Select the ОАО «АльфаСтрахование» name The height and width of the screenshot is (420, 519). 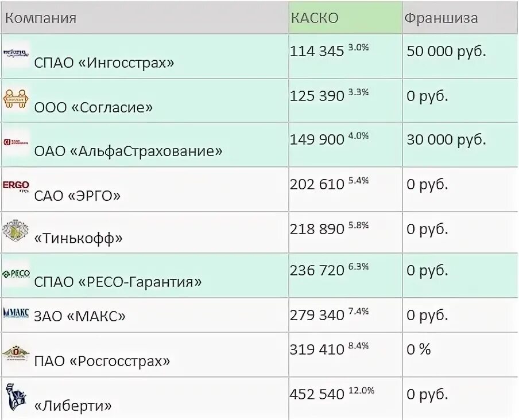(x=128, y=151)
